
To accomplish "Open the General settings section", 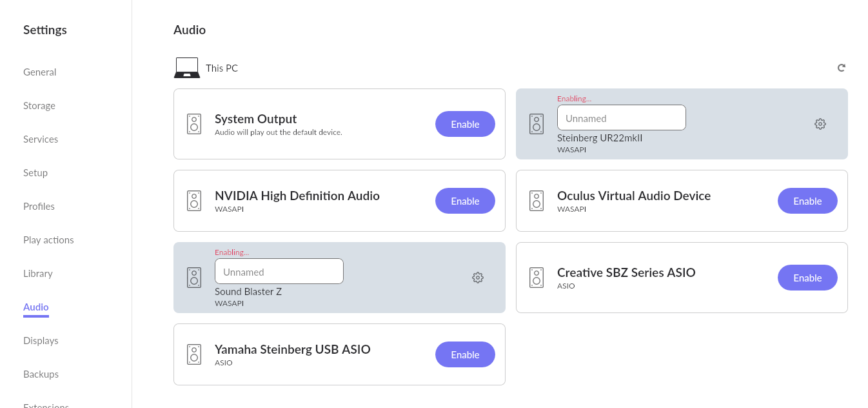I will click(x=40, y=72).
